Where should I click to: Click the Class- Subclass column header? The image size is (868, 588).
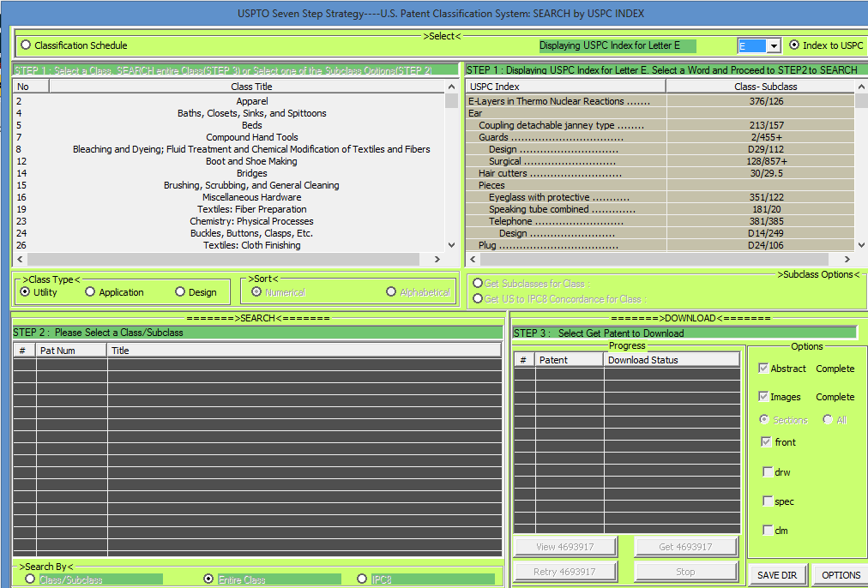tap(761, 87)
